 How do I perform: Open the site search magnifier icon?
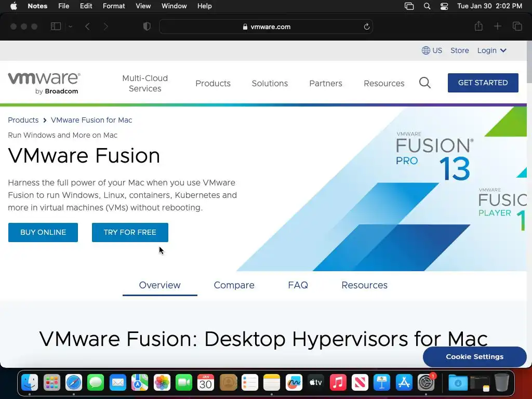(x=425, y=83)
